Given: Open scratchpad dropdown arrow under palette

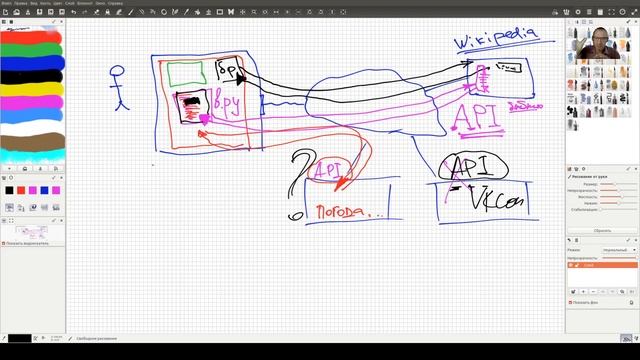Looking at the screenshot, I should 9,169.
